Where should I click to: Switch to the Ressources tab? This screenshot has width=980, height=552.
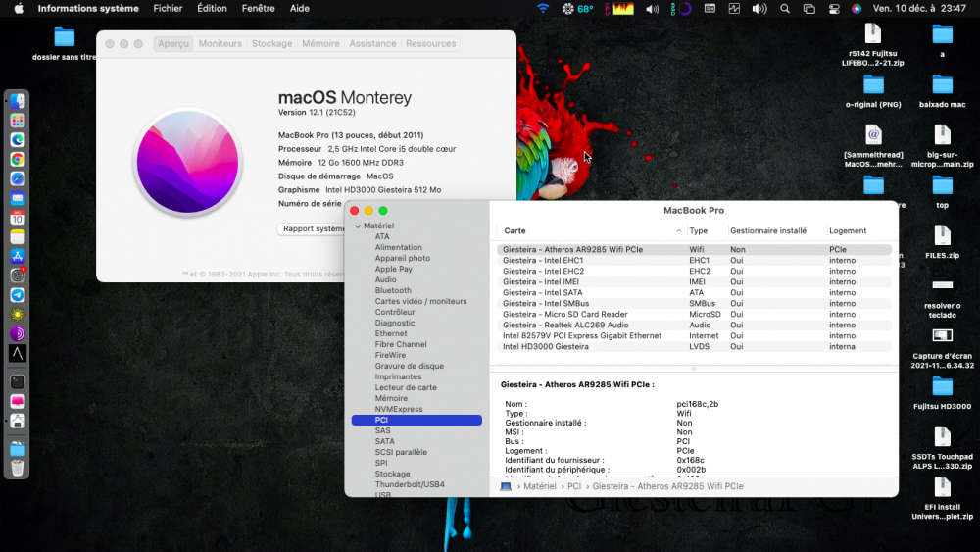click(430, 44)
